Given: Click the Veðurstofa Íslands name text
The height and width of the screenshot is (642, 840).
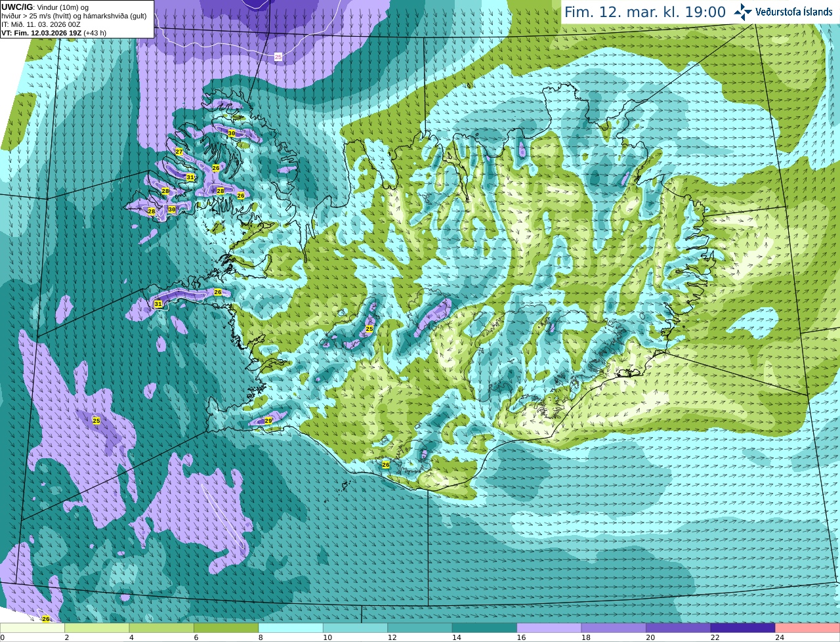Looking at the screenshot, I should point(794,12).
